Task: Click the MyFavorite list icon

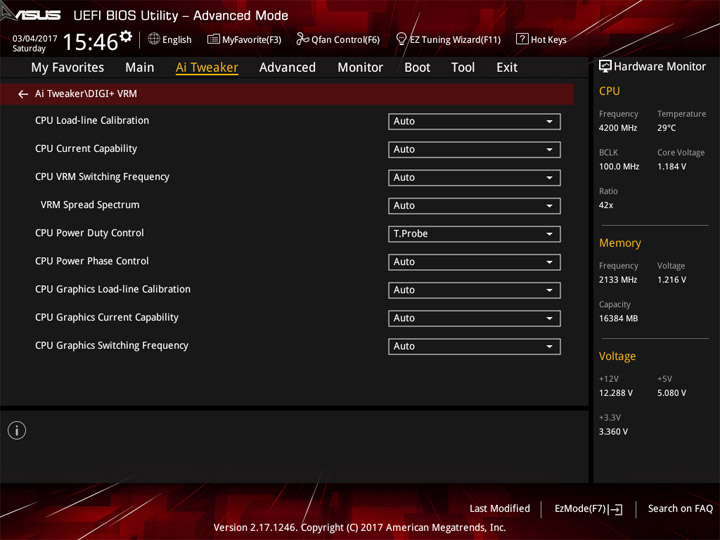Action: [213, 39]
